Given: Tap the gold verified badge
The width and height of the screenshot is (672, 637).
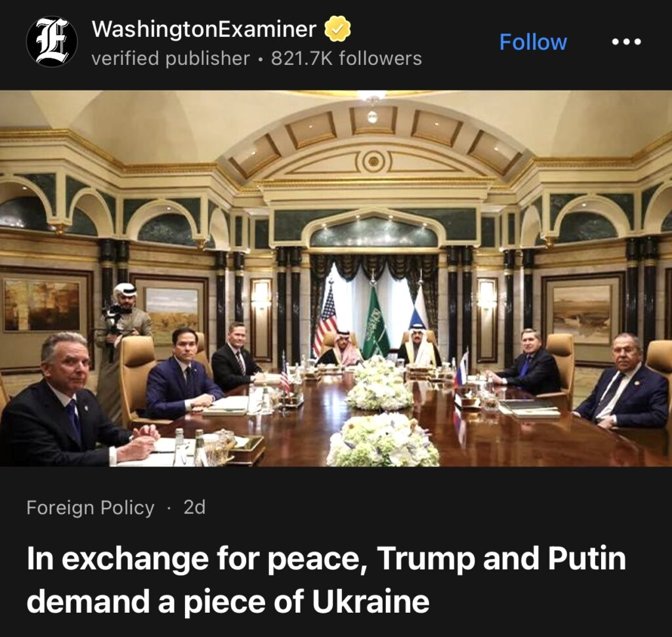Looking at the screenshot, I should [x=337, y=29].
